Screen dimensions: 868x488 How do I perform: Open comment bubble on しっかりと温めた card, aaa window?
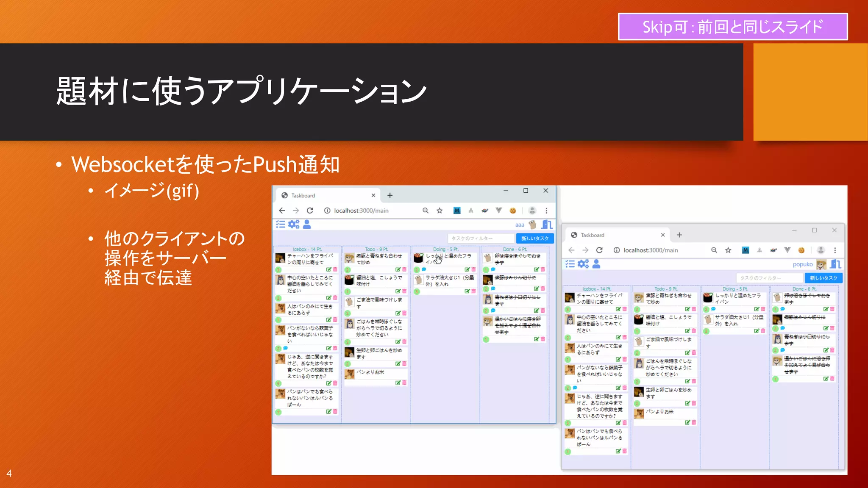(424, 269)
